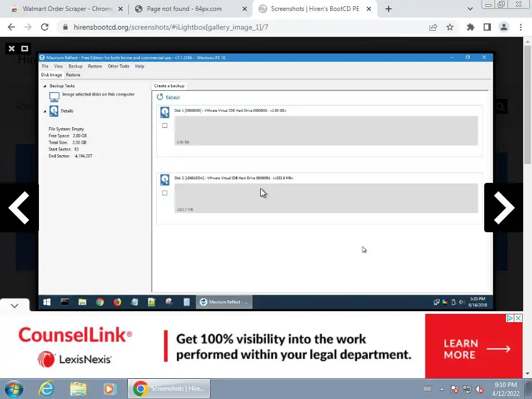532x399 pixels.
Task: Open Chrome extensions puzzle icon
Action: coord(470,27)
